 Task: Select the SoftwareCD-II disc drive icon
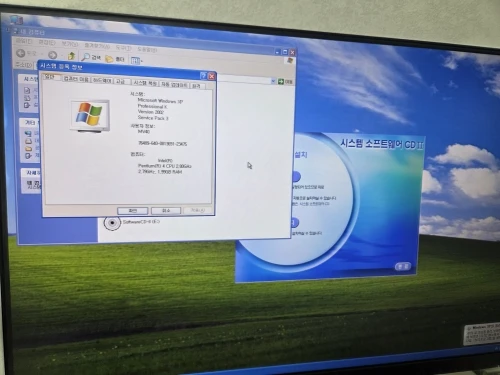[x=112, y=223]
